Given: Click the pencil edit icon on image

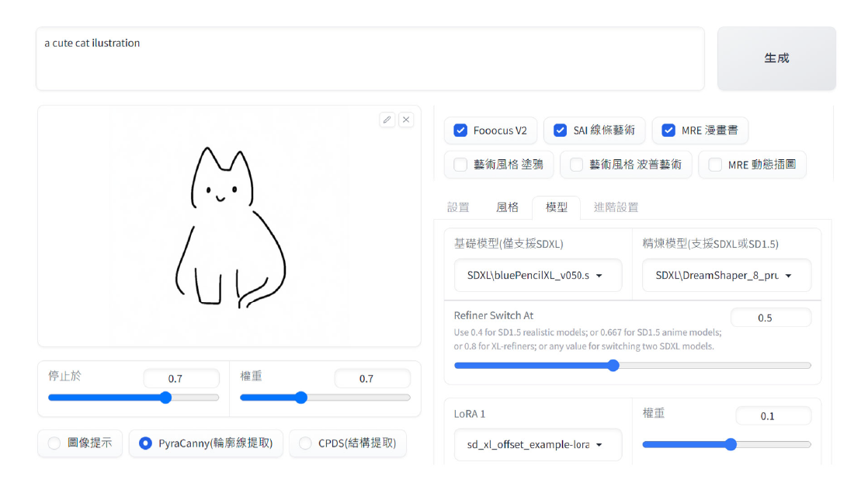Looking at the screenshot, I should [x=387, y=120].
